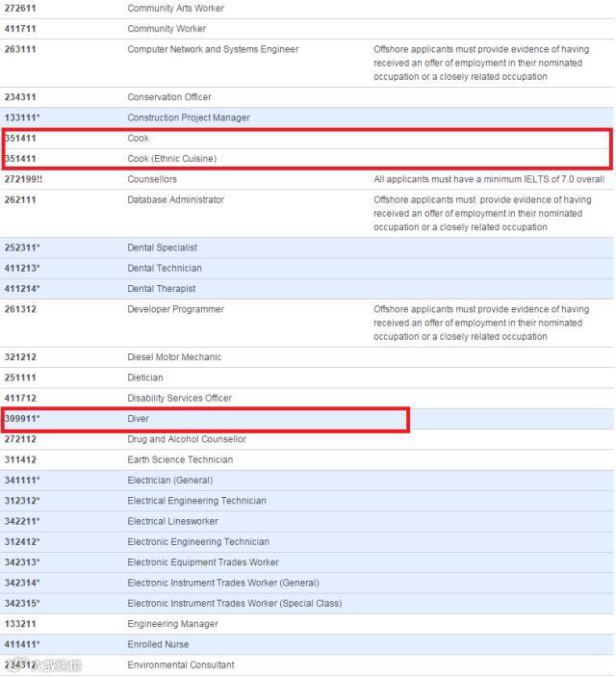Click the code 272611

click(x=20, y=9)
